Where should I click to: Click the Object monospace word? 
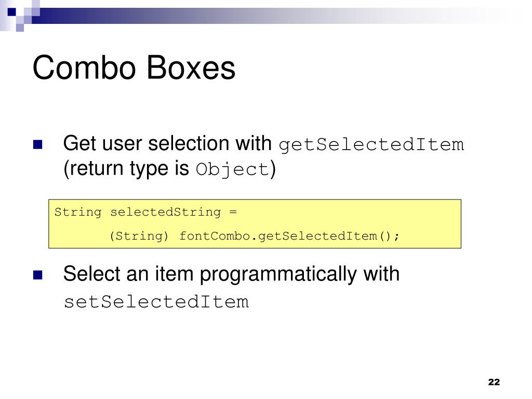(x=233, y=169)
